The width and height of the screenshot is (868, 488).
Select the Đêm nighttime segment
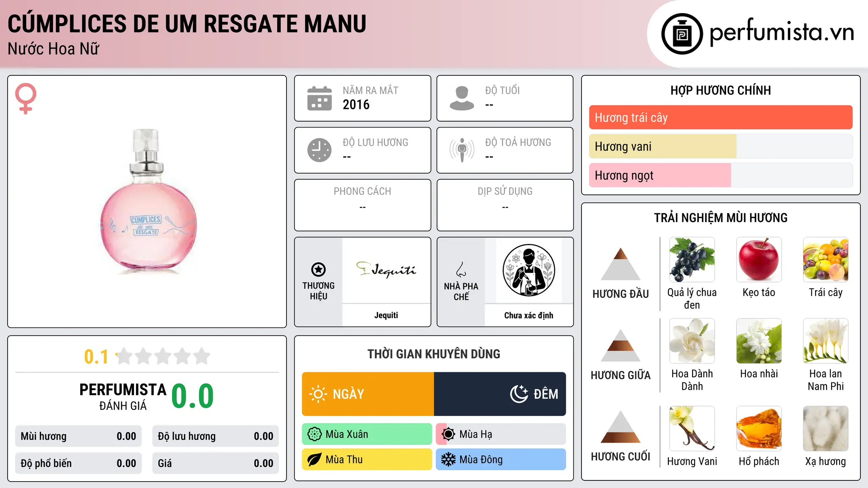(500, 394)
